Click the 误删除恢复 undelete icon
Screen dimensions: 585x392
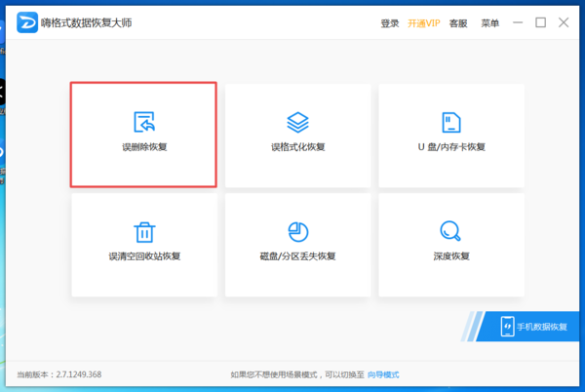[x=144, y=122]
